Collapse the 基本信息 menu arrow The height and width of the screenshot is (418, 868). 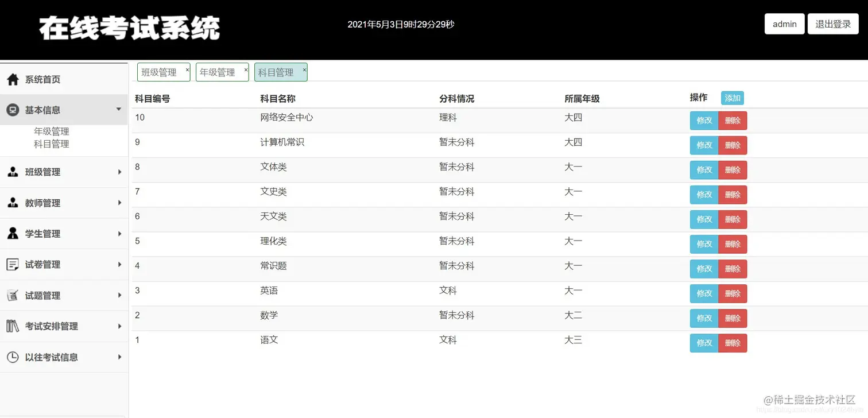tap(119, 109)
